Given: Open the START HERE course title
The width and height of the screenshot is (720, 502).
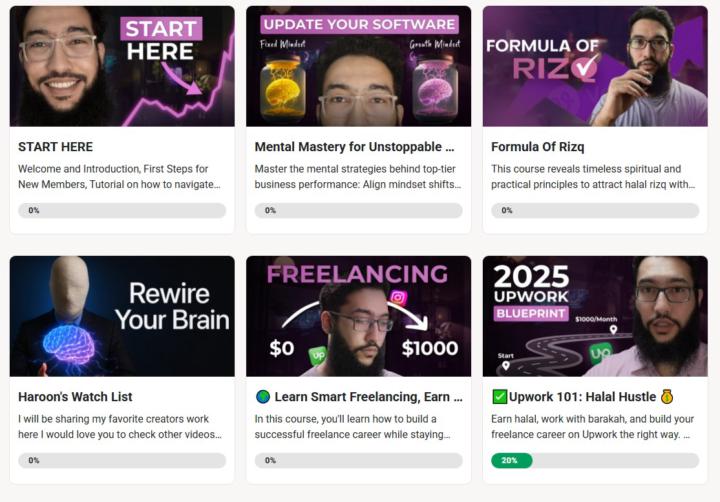Looking at the screenshot, I should click(x=56, y=147).
